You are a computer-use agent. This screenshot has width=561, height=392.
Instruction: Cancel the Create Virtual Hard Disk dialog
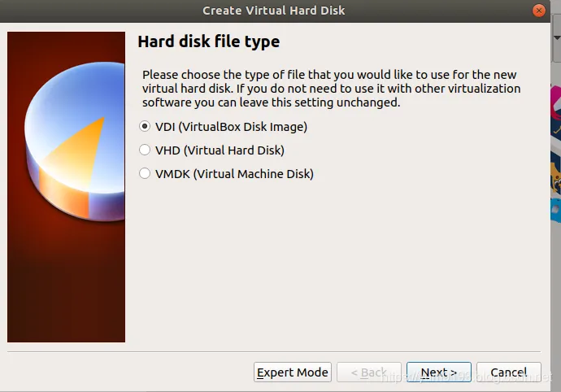[509, 372]
